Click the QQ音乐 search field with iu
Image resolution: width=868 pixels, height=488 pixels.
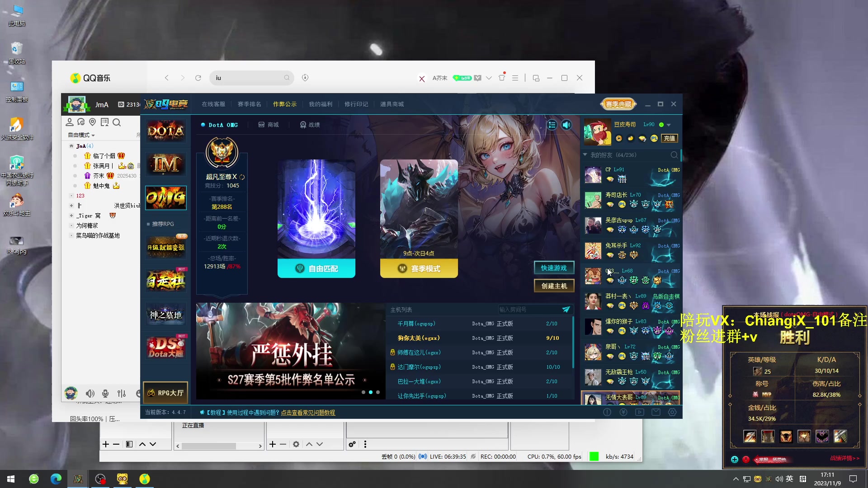click(251, 78)
